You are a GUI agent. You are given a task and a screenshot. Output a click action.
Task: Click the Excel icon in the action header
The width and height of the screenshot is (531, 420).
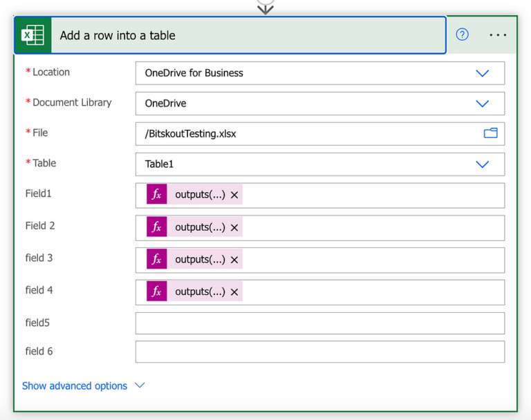tap(33, 35)
